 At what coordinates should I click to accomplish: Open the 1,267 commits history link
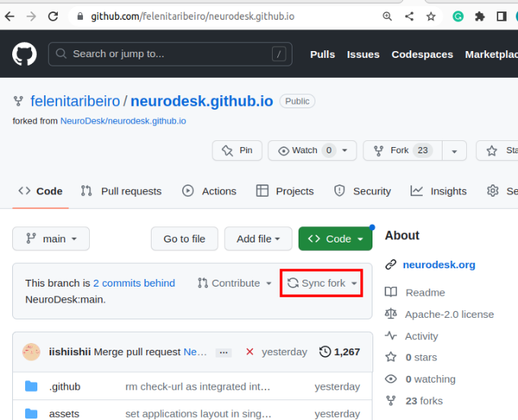tap(340, 352)
